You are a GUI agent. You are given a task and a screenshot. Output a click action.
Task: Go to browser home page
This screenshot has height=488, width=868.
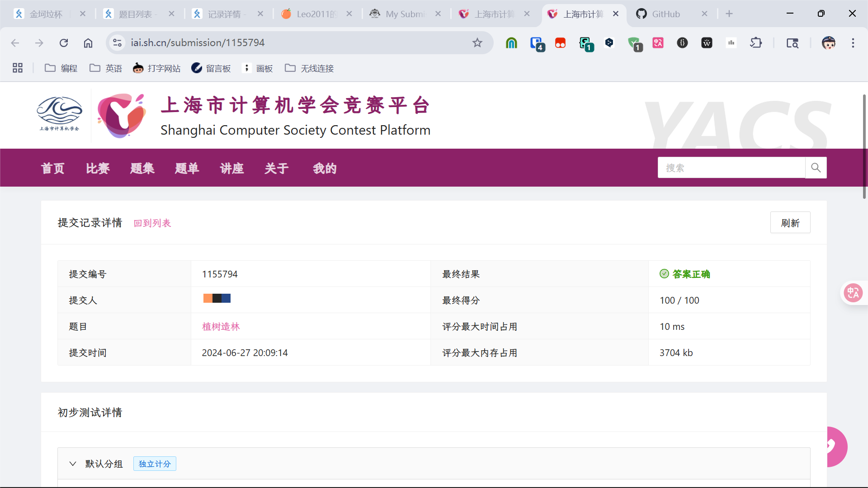(88, 43)
